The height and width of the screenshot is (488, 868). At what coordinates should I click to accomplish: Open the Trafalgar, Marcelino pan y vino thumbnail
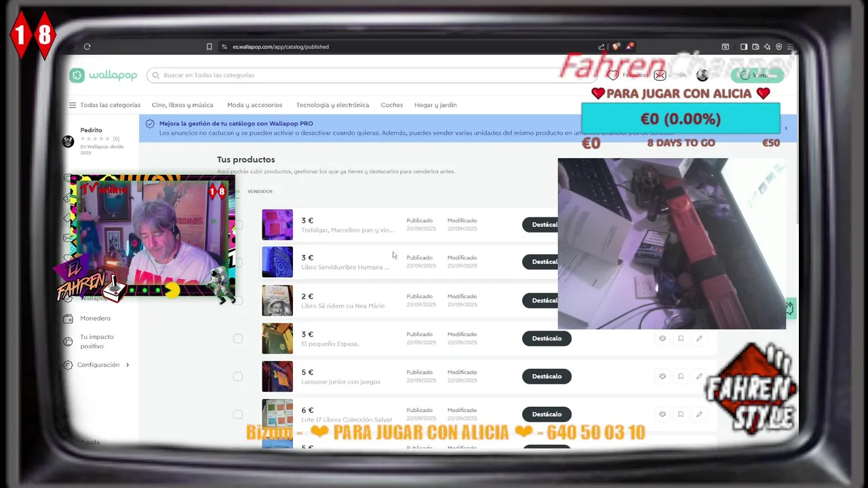[x=277, y=225]
